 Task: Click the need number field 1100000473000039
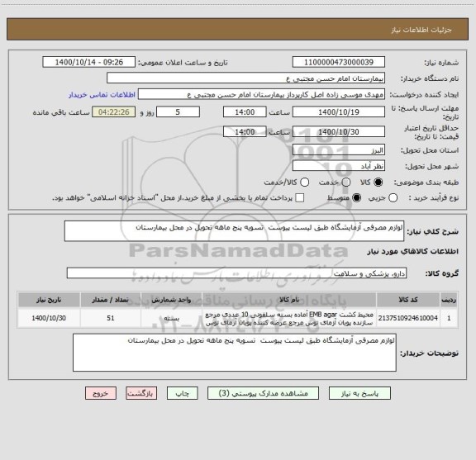pyautogui.click(x=339, y=62)
